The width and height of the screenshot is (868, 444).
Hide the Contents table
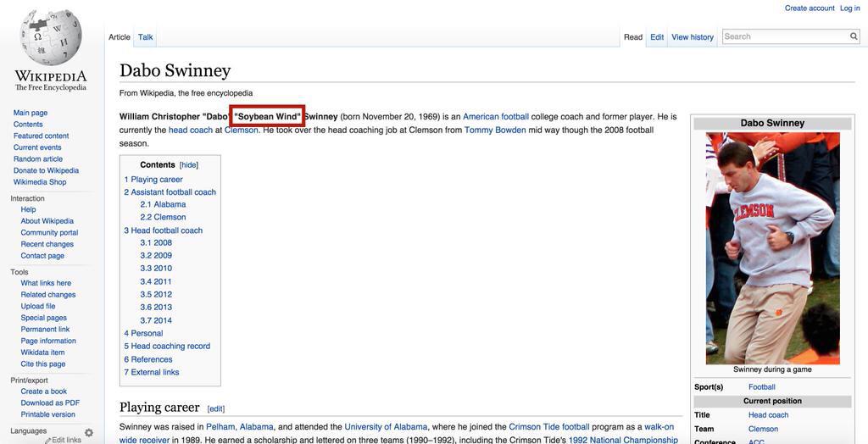point(188,165)
